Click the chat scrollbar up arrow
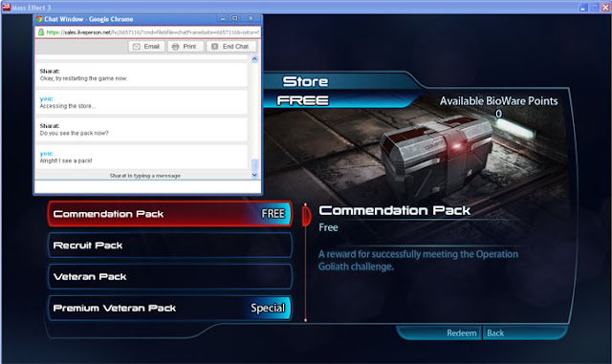 tap(254, 59)
